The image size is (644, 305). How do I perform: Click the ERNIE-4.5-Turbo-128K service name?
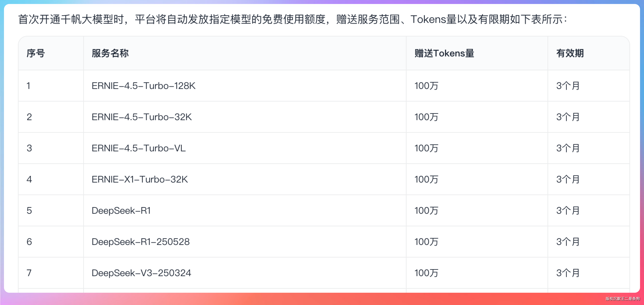pyautogui.click(x=143, y=86)
